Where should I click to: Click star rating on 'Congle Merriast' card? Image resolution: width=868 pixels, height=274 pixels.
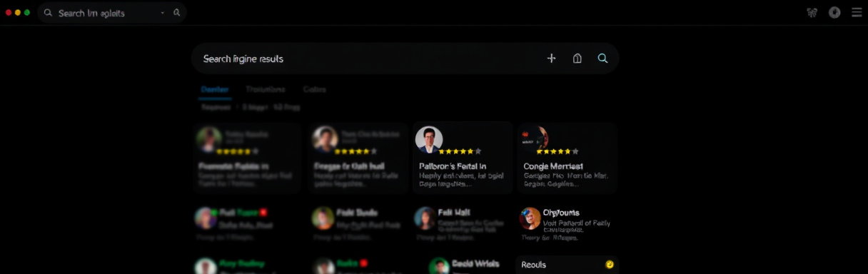[x=557, y=151]
